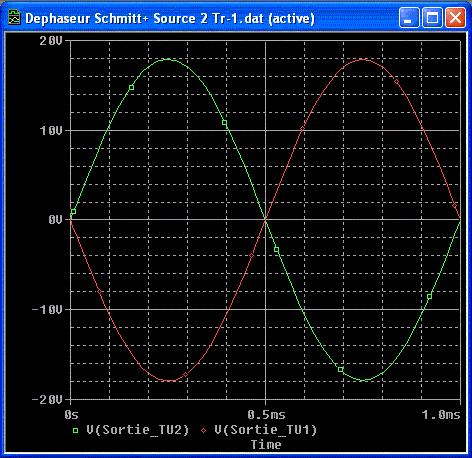Close the Dephaseur Schmitt plot window
The height and width of the screenshot is (458, 472).
pyautogui.click(x=455, y=18)
